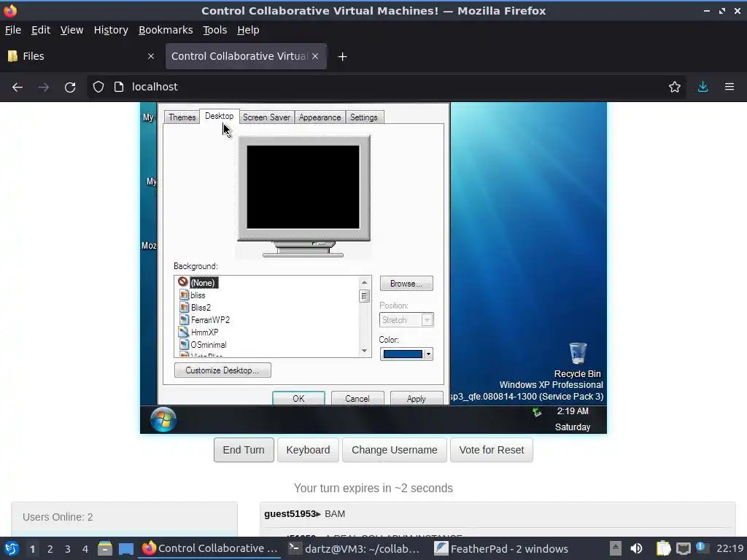Open a new browser tab

click(x=342, y=57)
